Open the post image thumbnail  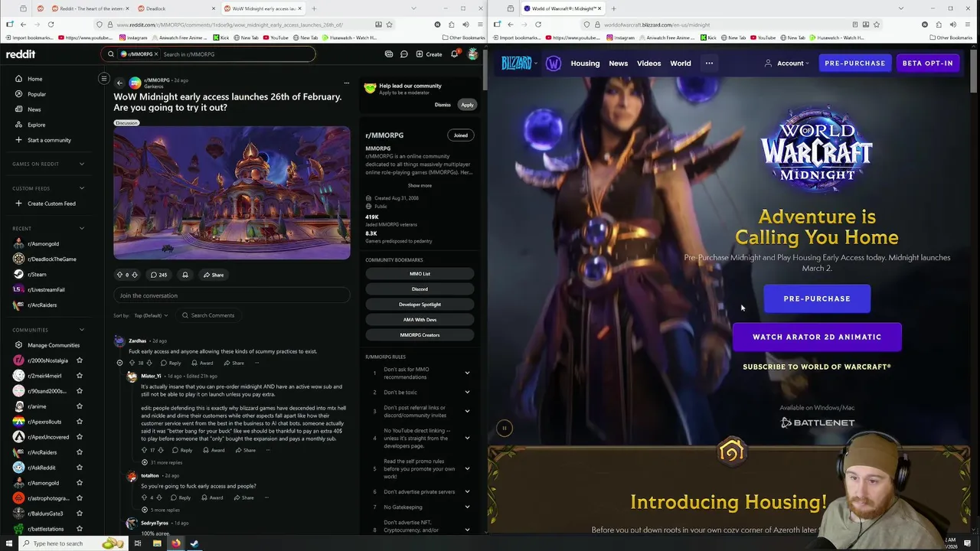tap(232, 193)
